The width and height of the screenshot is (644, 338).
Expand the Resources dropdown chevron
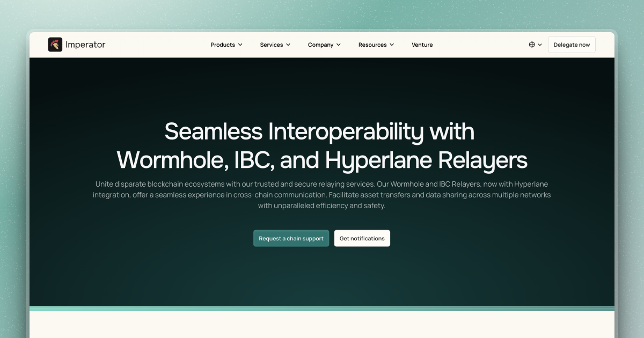[x=392, y=45]
